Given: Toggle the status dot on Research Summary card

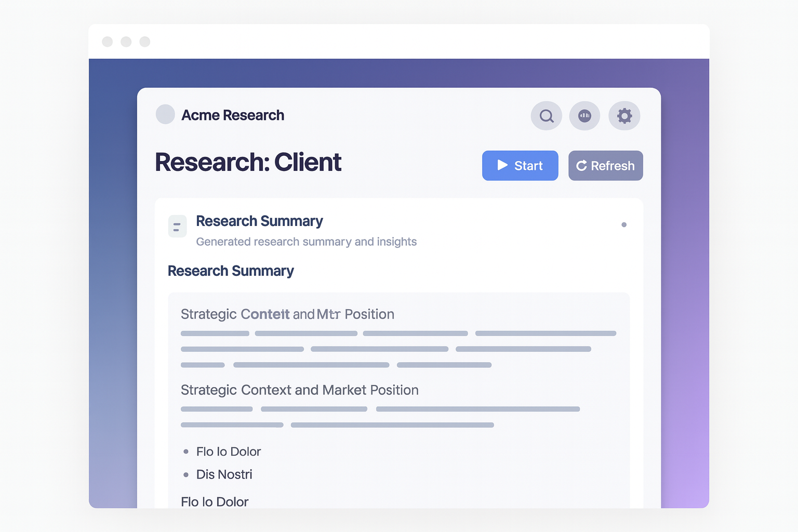Looking at the screenshot, I should click(x=624, y=224).
